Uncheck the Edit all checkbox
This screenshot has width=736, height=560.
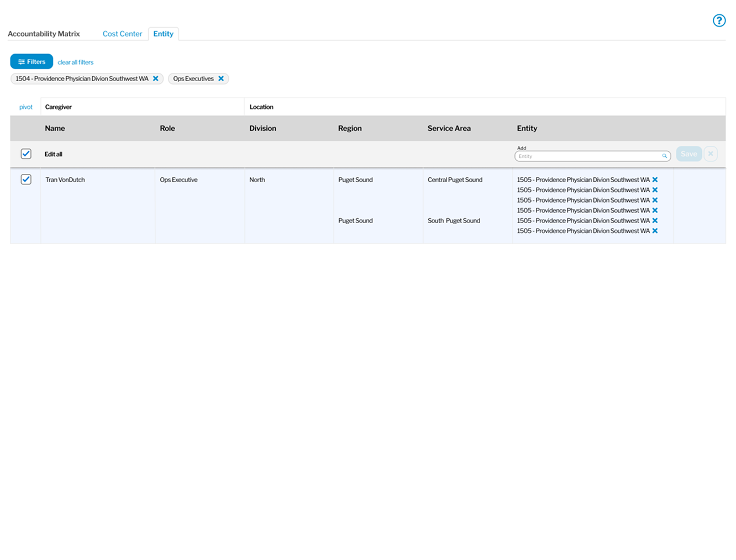pos(26,154)
